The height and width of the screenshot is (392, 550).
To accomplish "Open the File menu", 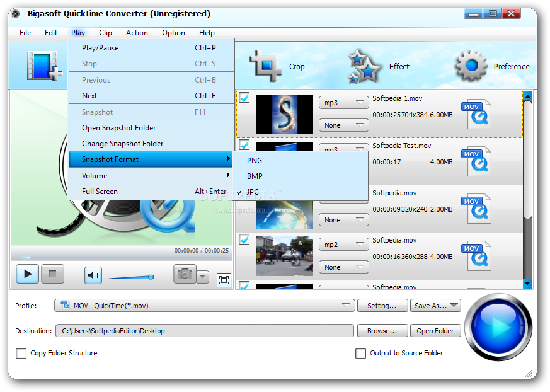I will pos(25,33).
